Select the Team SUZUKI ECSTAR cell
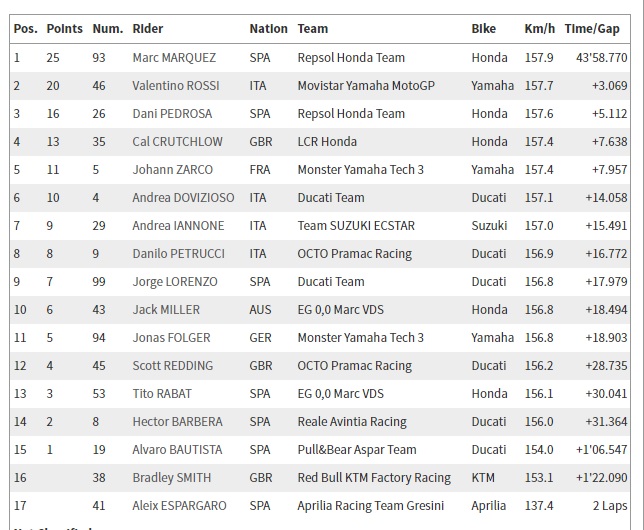644x530 pixels. pos(356,226)
